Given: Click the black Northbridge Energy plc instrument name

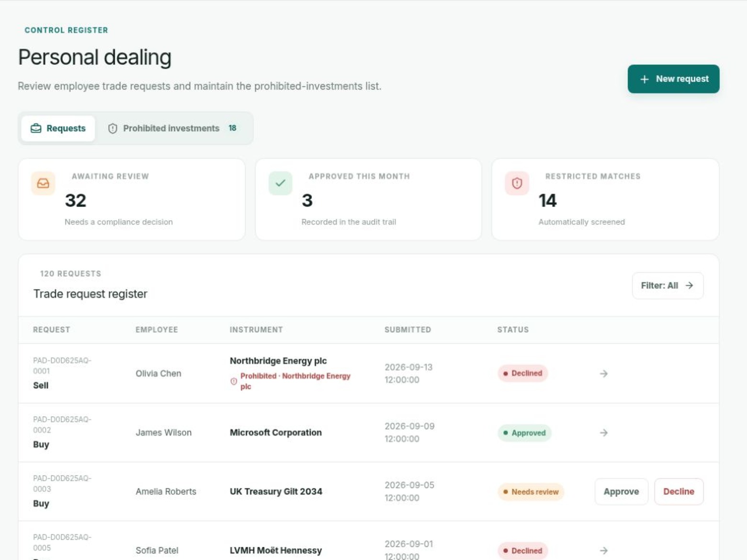Looking at the screenshot, I should [278, 361].
